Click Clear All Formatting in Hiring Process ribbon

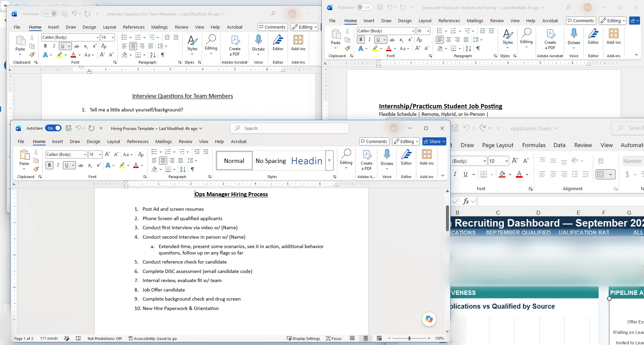[x=141, y=154]
